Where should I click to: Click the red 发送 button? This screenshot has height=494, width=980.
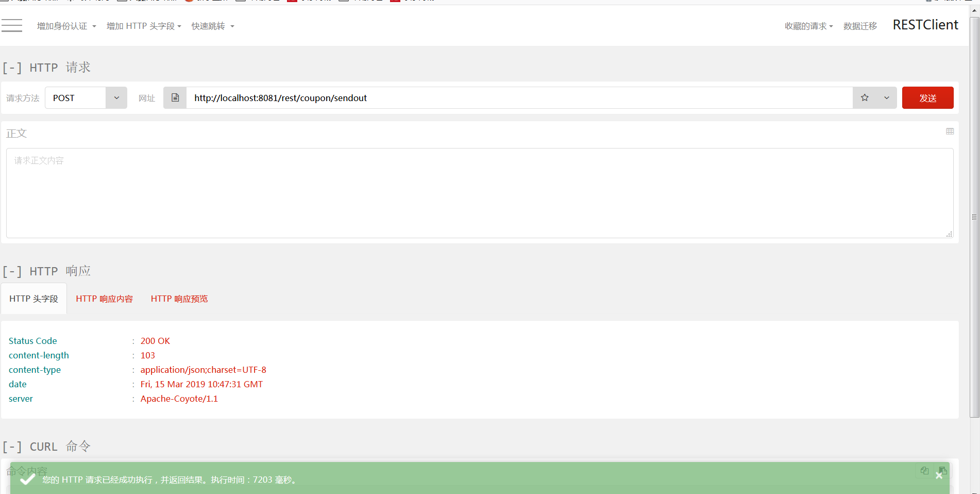927,97
